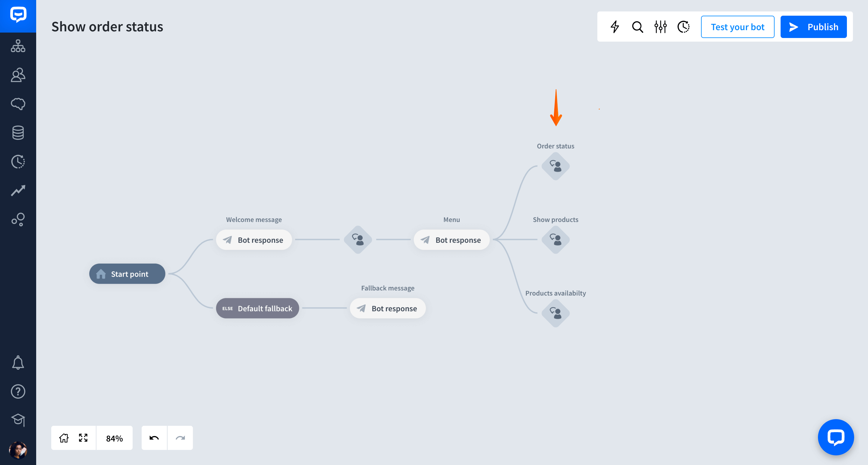Click the fit-to-screen expand icon

click(83, 438)
